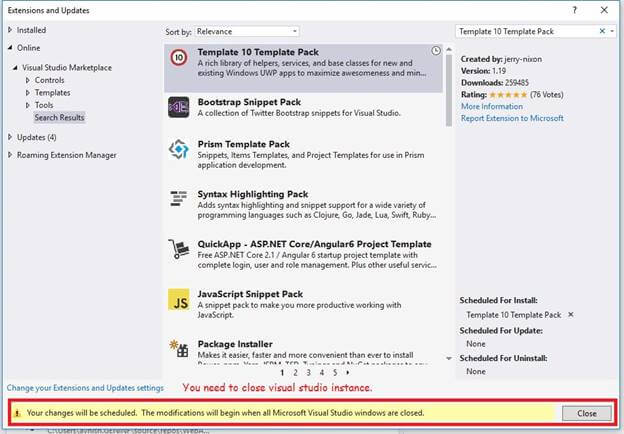Click the results scroll up arrow
Viewport: 624px width, 434px height.
pos(449,49)
